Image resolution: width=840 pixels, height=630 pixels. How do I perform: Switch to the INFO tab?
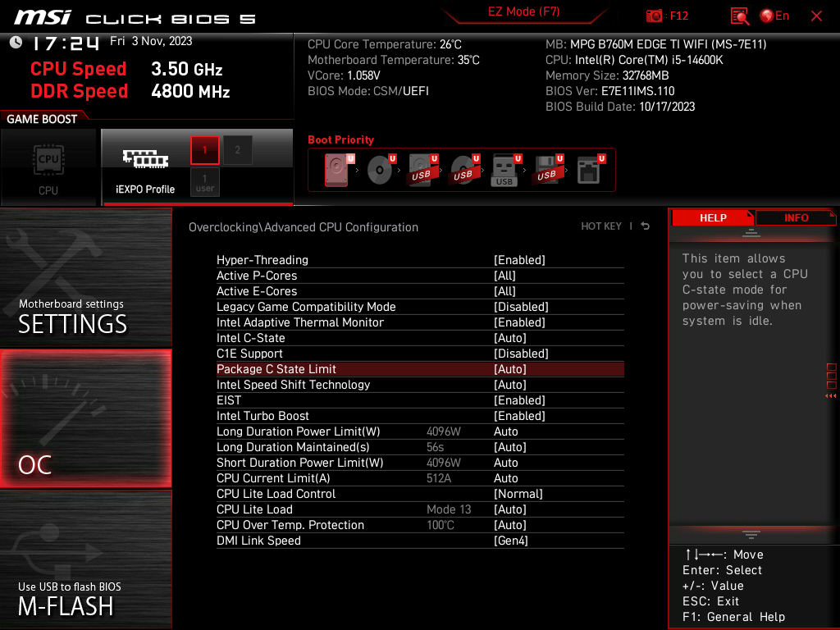click(x=796, y=218)
